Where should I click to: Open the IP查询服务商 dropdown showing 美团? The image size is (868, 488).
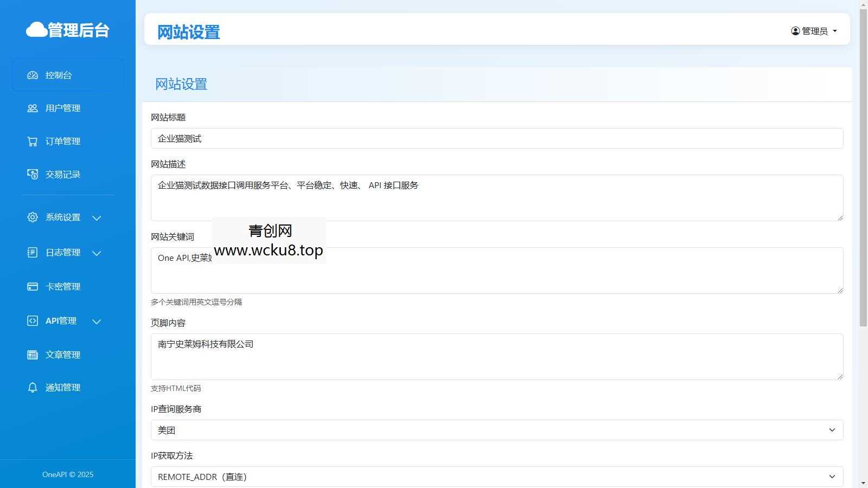(x=497, y=430)
